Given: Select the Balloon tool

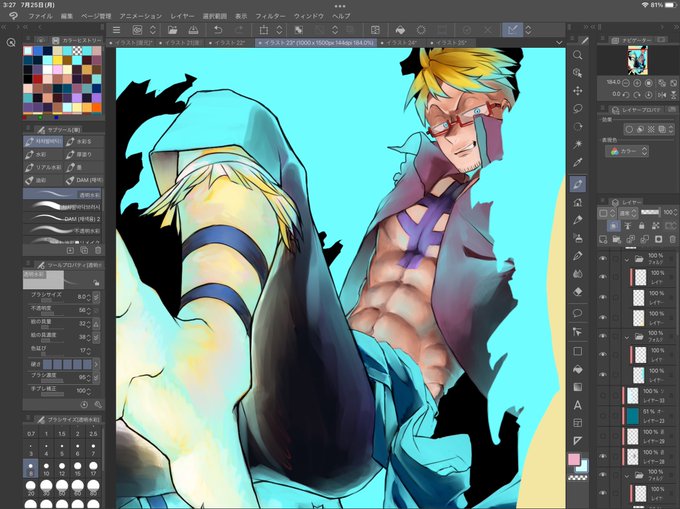Looking at the screenshot, I should point(577,313).
